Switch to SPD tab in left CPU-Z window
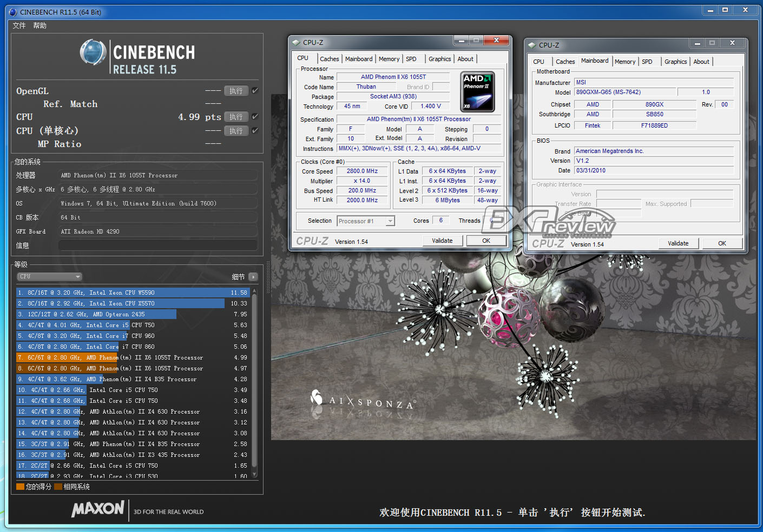The image size is (763, 532). 411,59
